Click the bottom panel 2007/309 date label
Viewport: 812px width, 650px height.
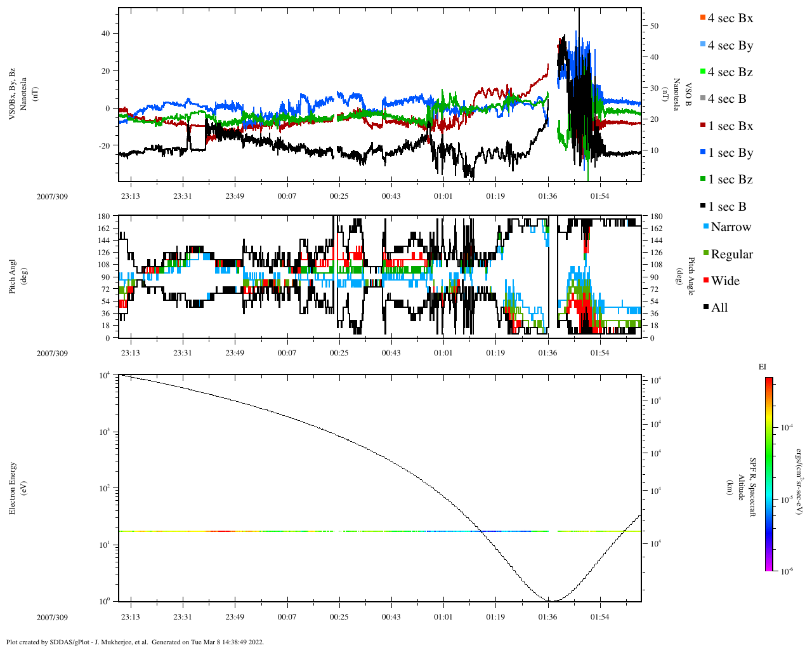tap(52, 617)
